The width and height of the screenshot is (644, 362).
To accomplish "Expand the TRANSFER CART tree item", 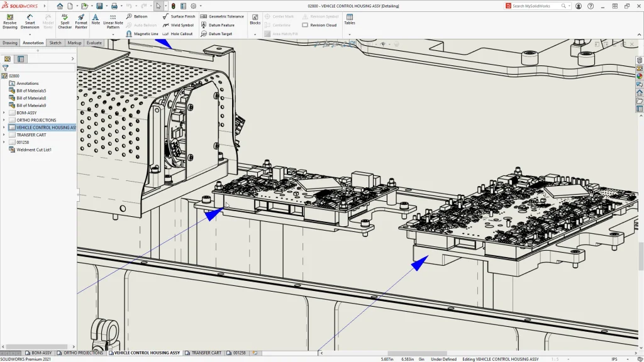I will coord(3,134).
